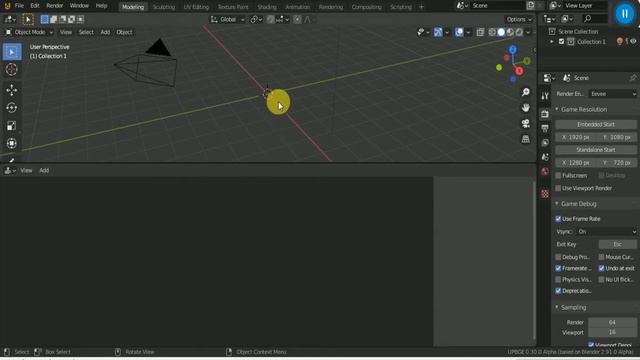Click the Render samples field 64
The image size is (640, 360).
612,322
